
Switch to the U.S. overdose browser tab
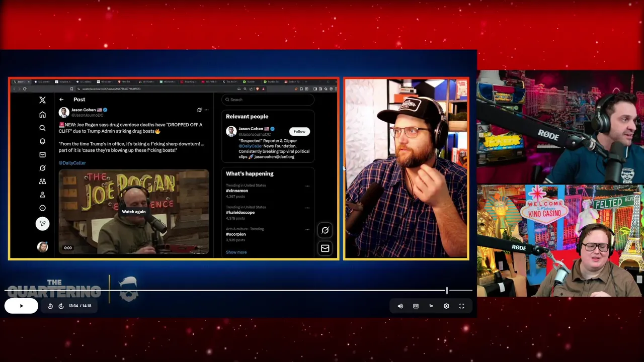[x=42, y=82]
